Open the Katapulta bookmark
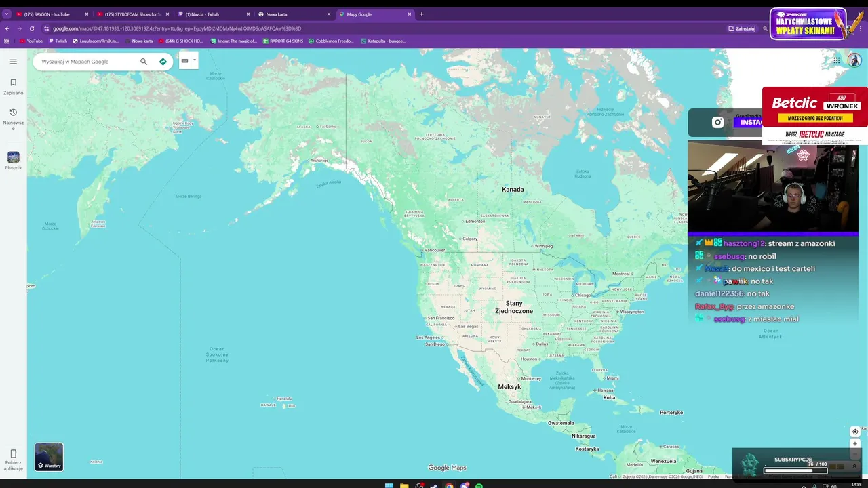 coord(383,41)
